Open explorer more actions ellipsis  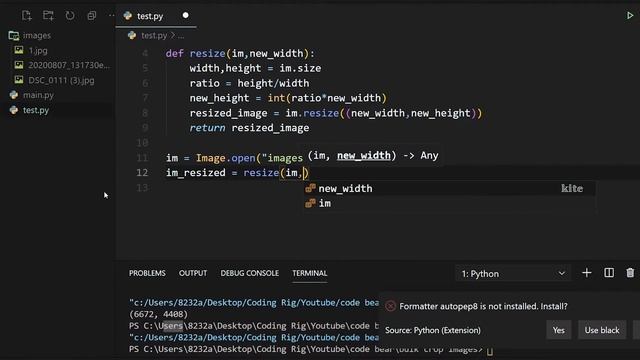coord(111,16)
